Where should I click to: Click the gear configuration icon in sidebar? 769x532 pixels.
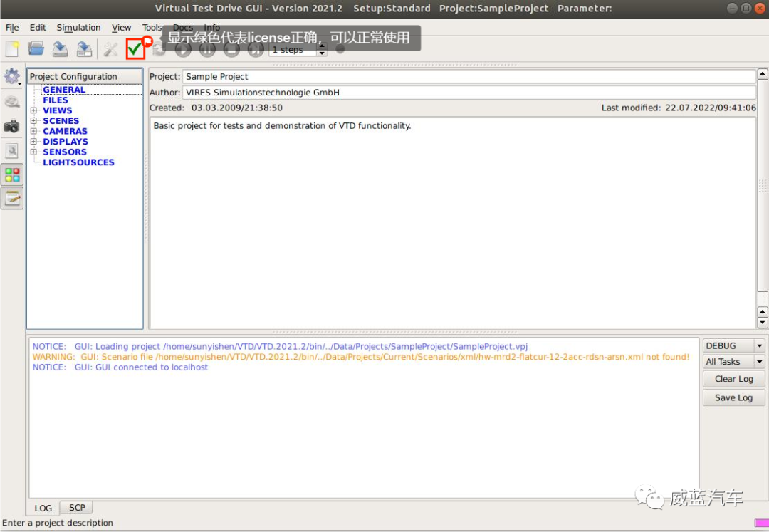click(x=11, y=76)
